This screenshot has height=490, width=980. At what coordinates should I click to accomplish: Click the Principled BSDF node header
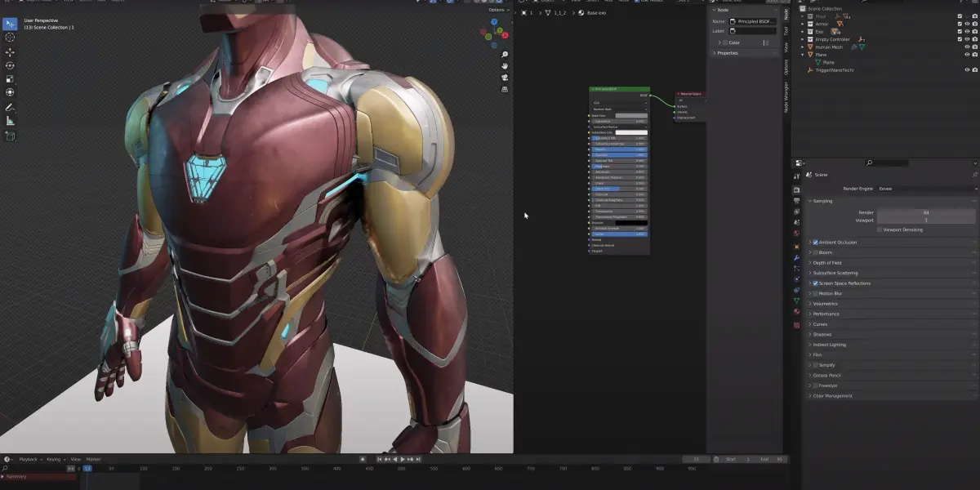[619, 88]
